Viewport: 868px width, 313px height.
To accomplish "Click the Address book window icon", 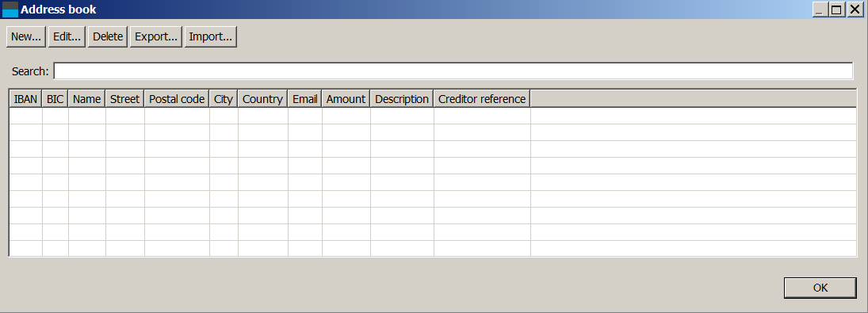I will pyautogui.click(x=10, y=10).
